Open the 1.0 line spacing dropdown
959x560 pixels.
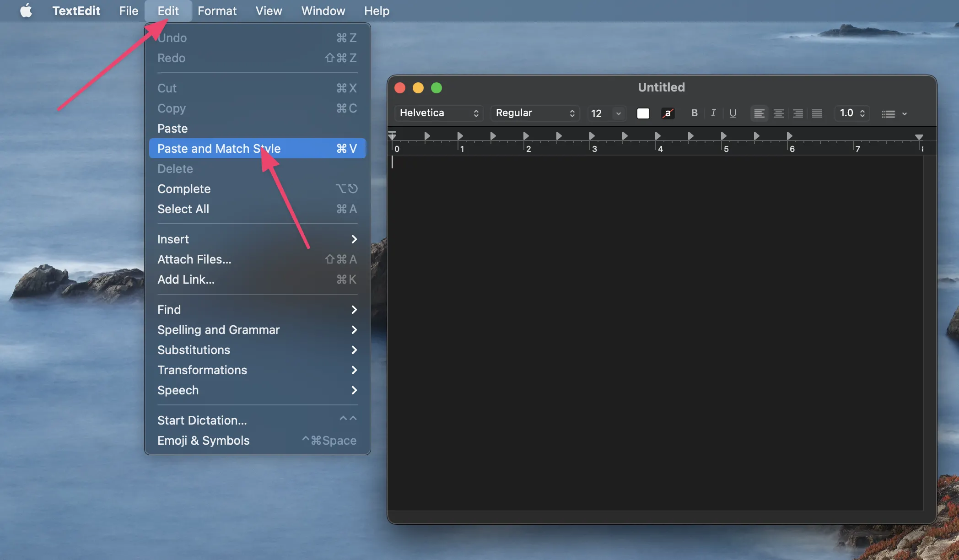click(852, 113)
